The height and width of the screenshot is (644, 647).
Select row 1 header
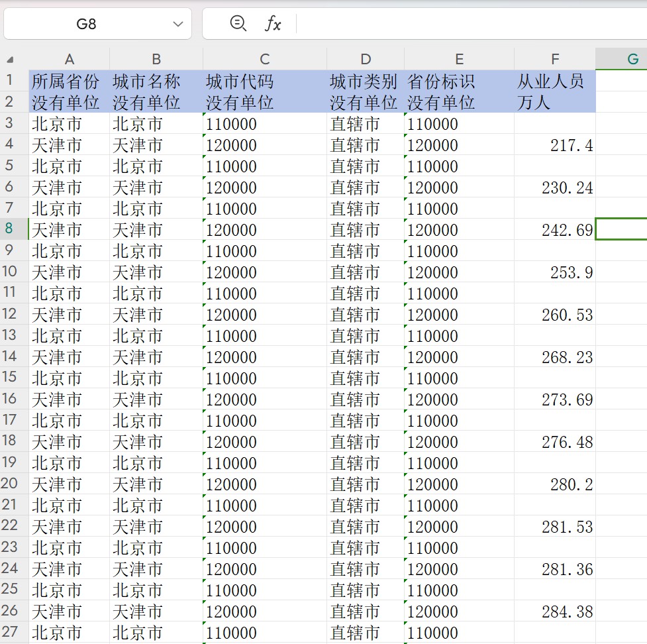pos(10,81)
